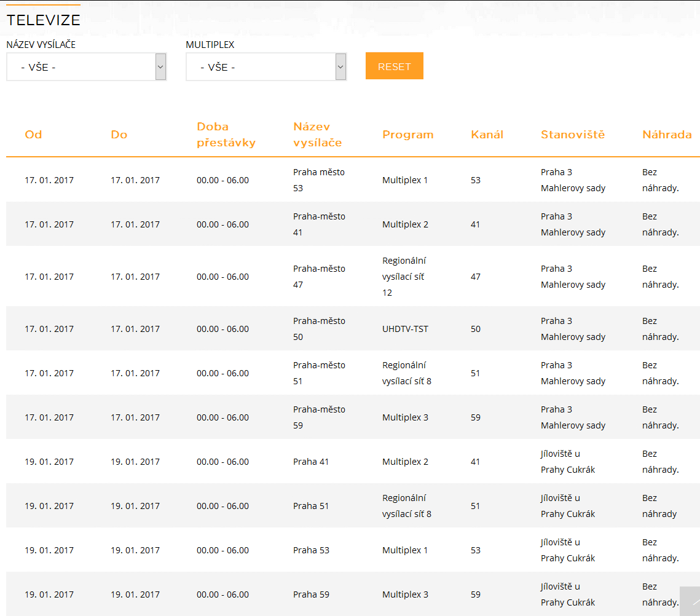
Task: Click 'Multiplex 1' in the Praha 53 row
Action: click(x=405, y=550)
